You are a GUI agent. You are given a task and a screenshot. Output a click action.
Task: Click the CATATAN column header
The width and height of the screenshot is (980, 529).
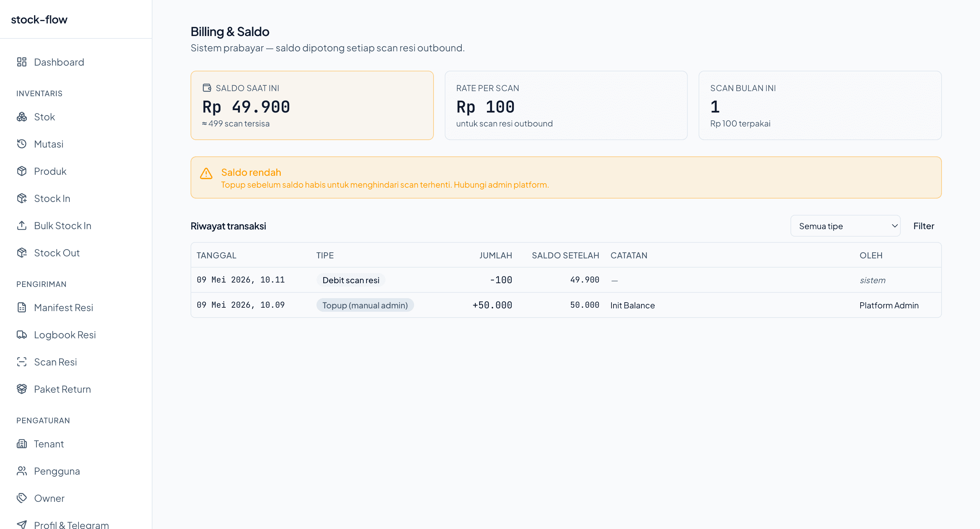tap(628, 255)
